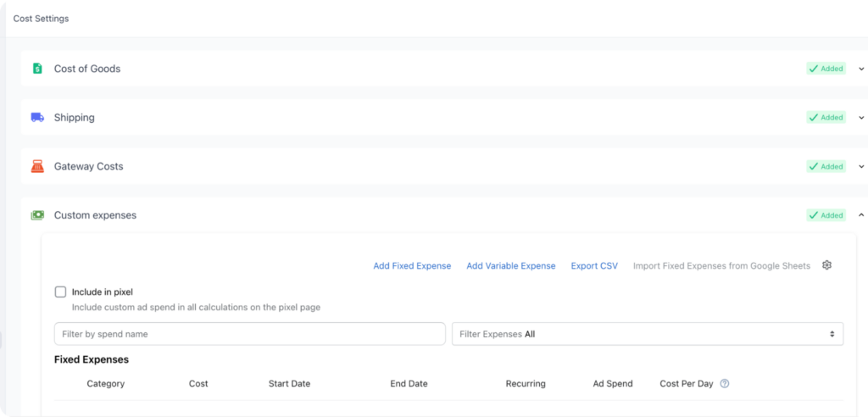Click Import Fixed Expenses from Google Sheets
The height and width of the screenshot is (417, 868).
(x=721, y=266)
